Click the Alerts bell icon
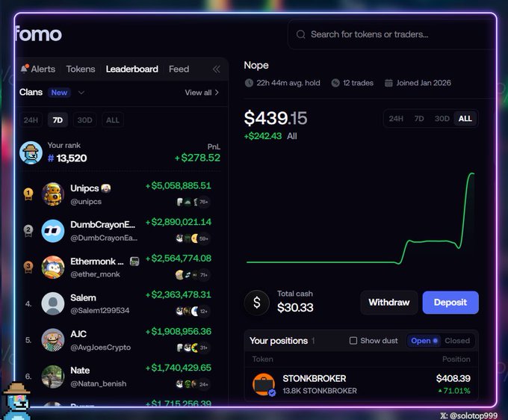Image resolution: width=508 pixels, height=420 pixels. pos(25,69)
